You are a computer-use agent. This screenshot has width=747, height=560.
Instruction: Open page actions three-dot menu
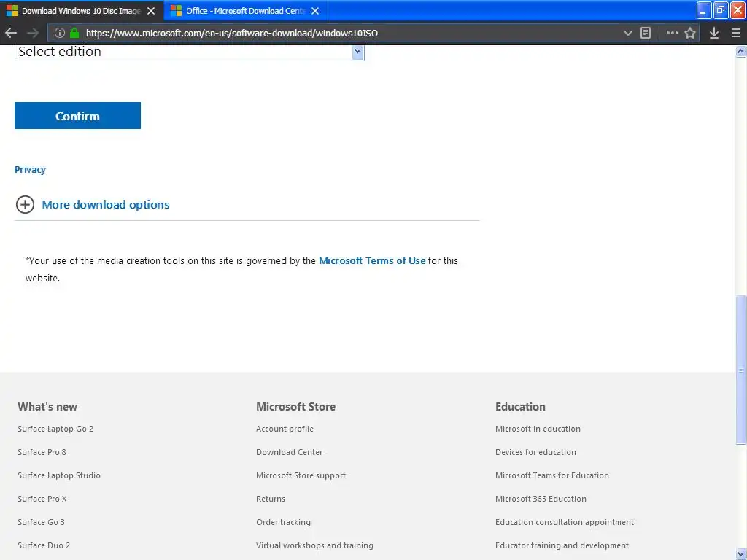[x=672, y=33]
